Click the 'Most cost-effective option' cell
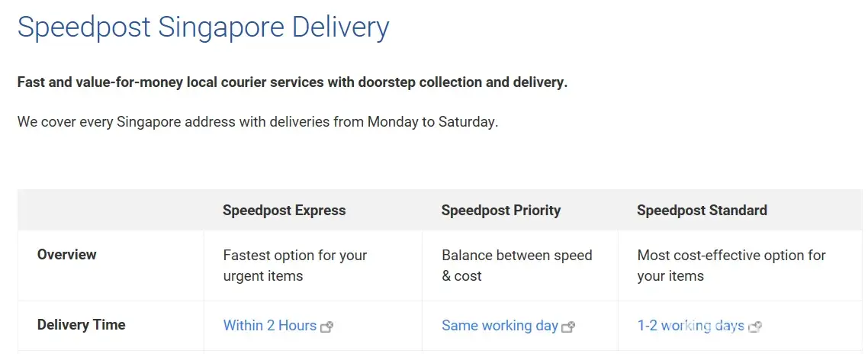 click(731, 265)
